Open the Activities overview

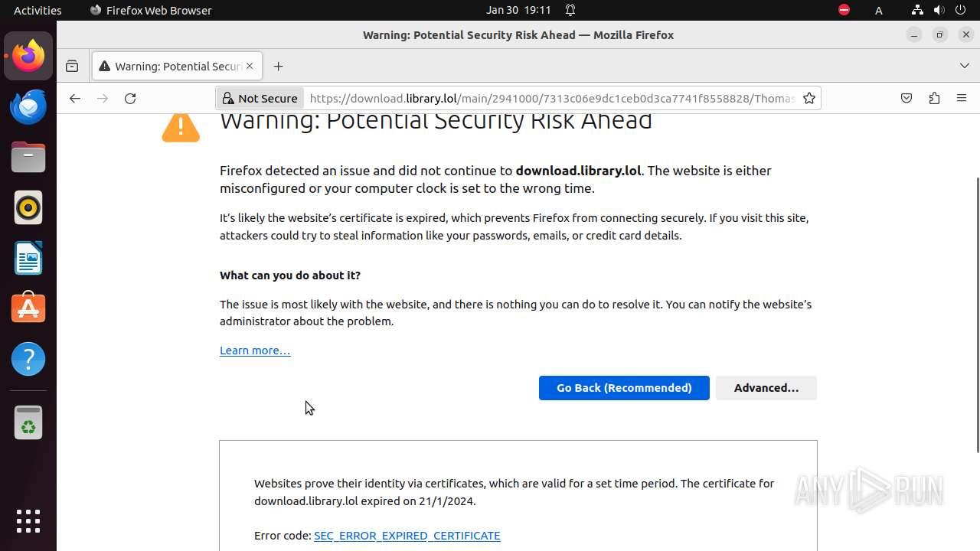coord(38,10)
